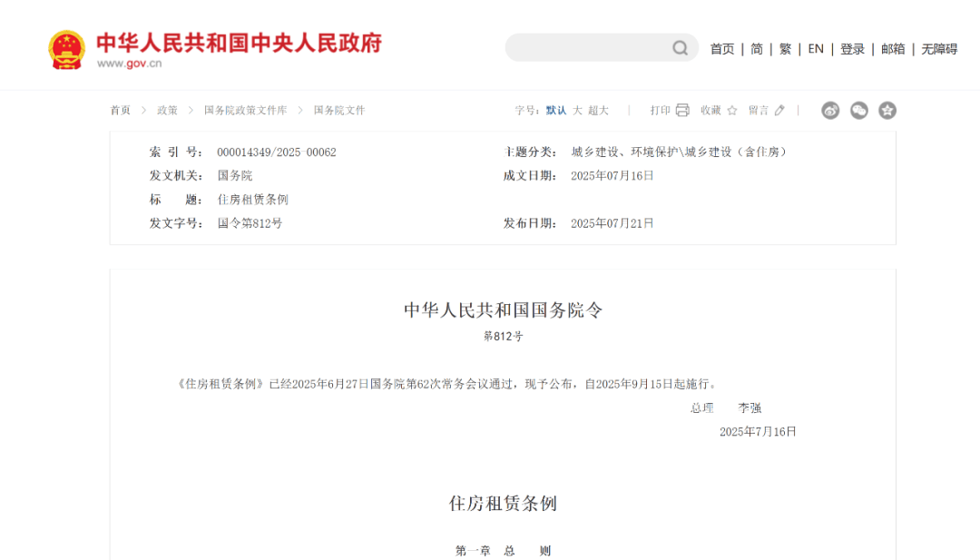Click the 登录 link
This screenshot has height=560, width=980.
pos(852,49)
